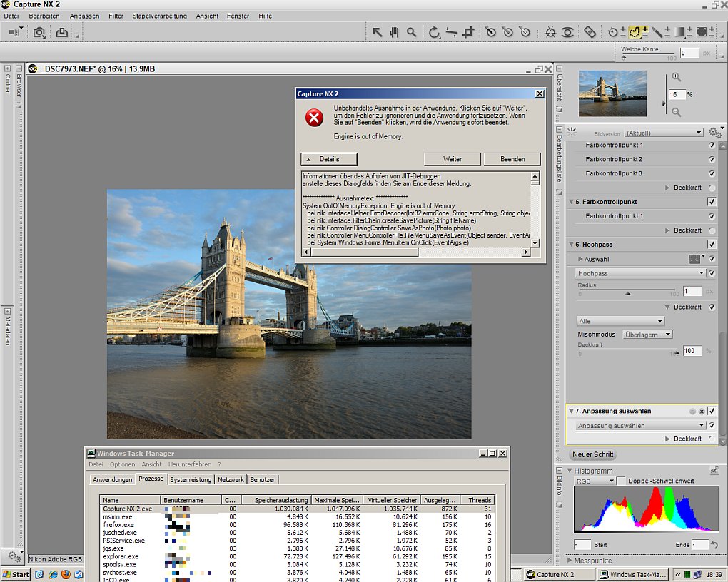This screenshot has width=728, height=582.
Task: Open the Hochpass filter dropdown
Action: [x=640, y=273]
